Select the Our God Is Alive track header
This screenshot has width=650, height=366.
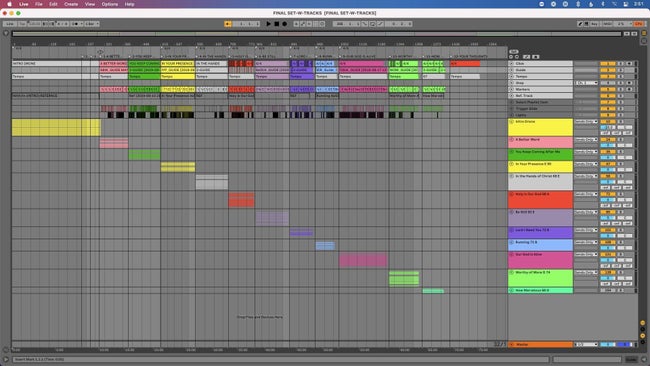click(541, 260)
